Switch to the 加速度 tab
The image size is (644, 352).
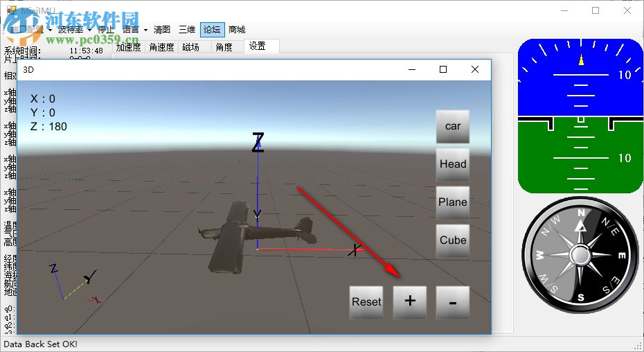pyautogui.click(x=128, y=47)
